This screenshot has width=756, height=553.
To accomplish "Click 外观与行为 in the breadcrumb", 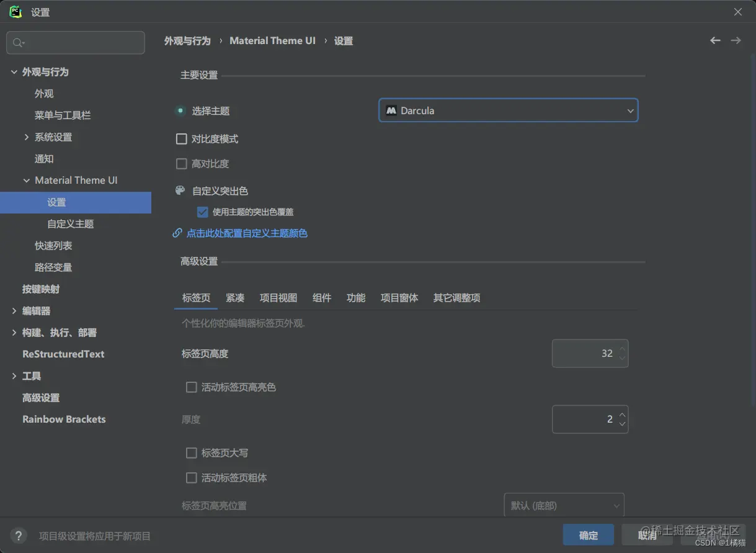I will (x=187, y=41).
